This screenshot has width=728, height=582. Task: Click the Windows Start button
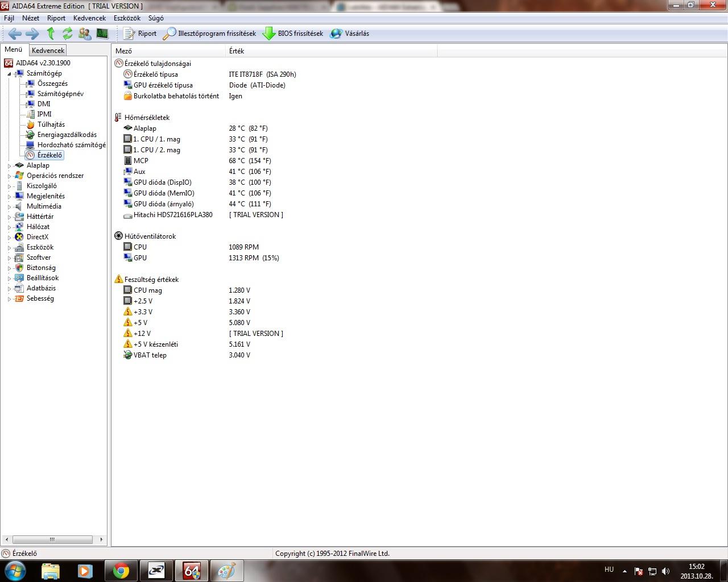[x=15, y=571]
